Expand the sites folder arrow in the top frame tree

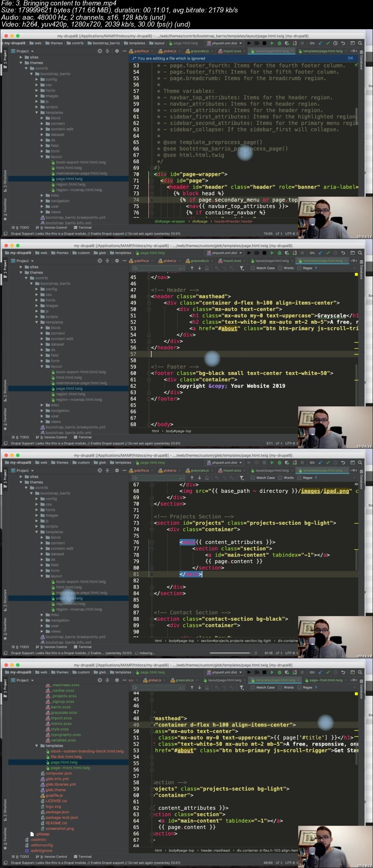(x=21, y=57)
